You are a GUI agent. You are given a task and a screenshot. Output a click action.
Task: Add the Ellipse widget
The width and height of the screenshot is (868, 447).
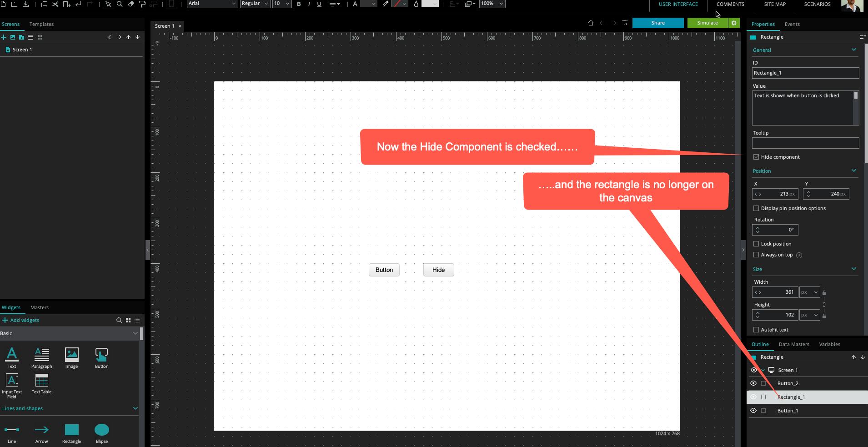(102, 430)
